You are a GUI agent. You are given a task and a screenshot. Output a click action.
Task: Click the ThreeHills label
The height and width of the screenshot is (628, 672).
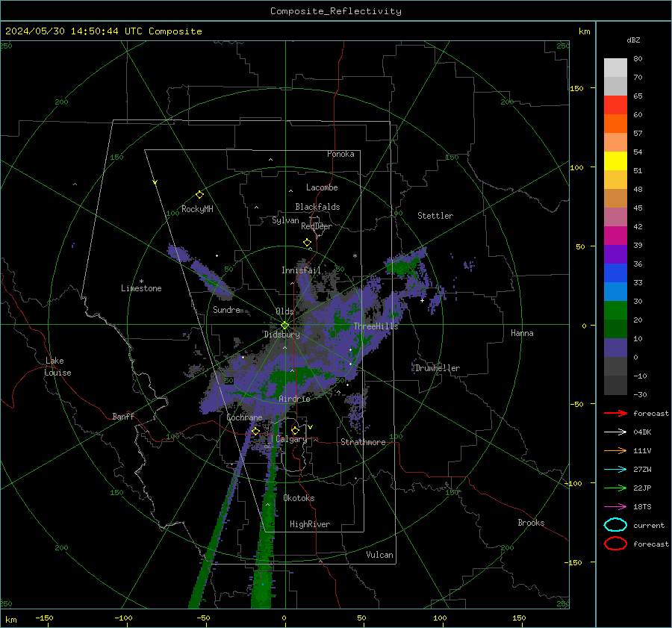pyautogui.click(x=376, y=326)
